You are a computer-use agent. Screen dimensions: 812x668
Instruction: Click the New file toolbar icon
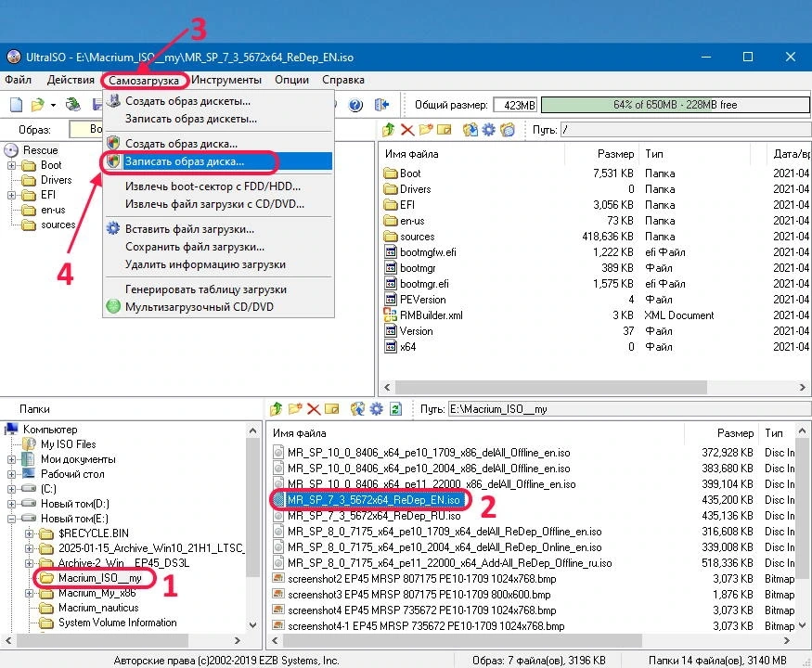tap(17, 105)
